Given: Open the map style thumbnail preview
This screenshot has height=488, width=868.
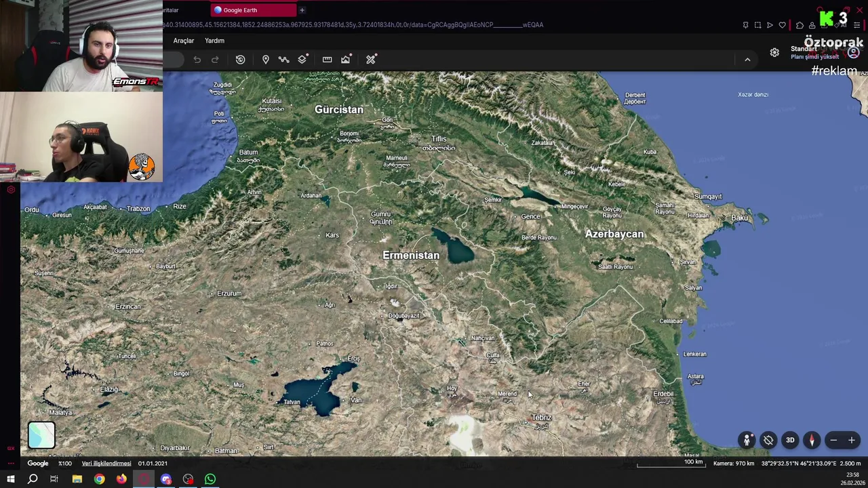Looking at the screenshot, I should 41,435.
